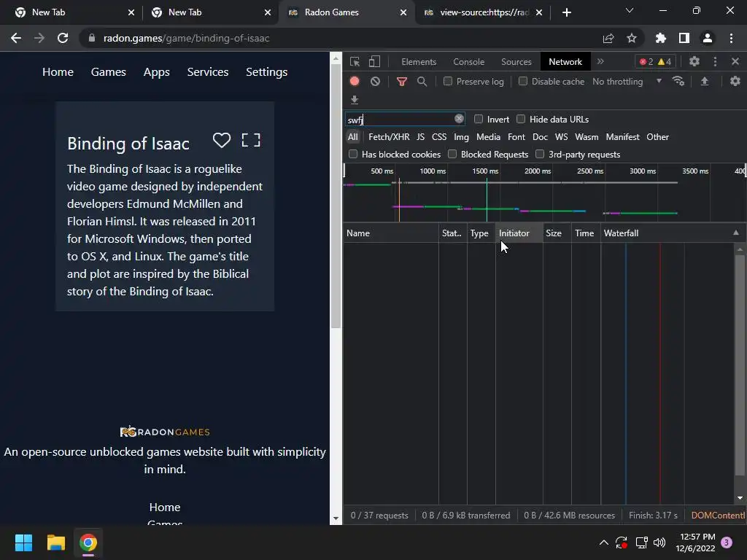Clear the network log

(376, 81)
